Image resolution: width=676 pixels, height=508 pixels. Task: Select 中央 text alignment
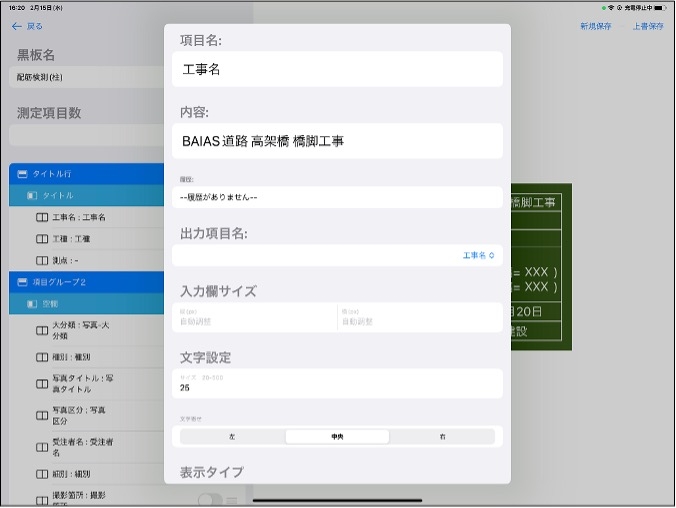coord(337,437)
